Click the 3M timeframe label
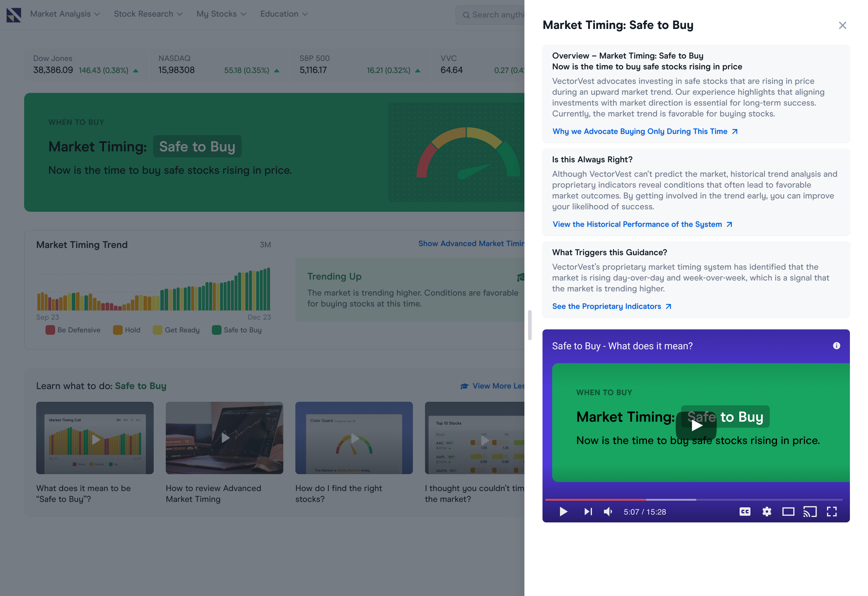Viewport: 868px width, 596px height. (265, 244)
